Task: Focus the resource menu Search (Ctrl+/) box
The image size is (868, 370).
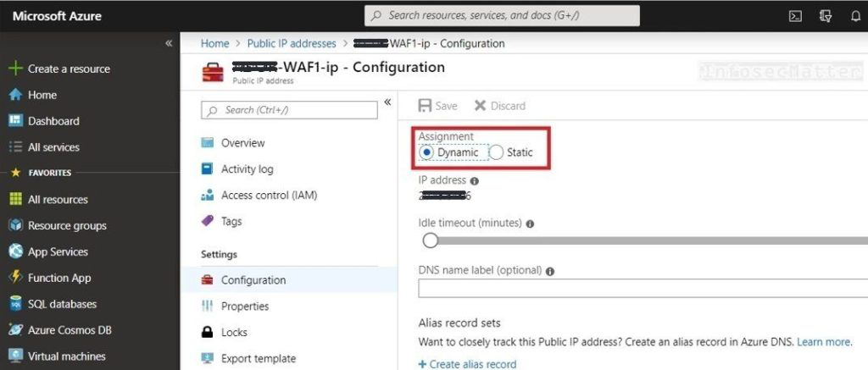Action: [289, 110]
